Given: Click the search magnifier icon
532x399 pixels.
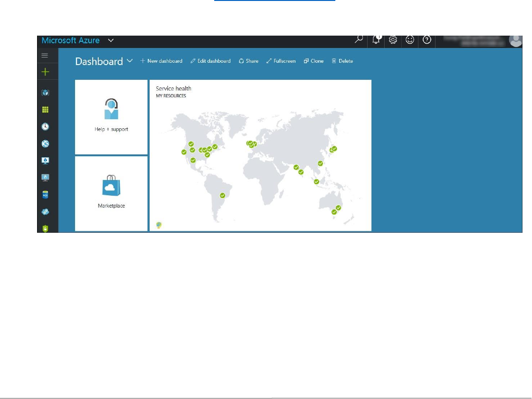Looking at the screenshot, I should coord(359,40).
